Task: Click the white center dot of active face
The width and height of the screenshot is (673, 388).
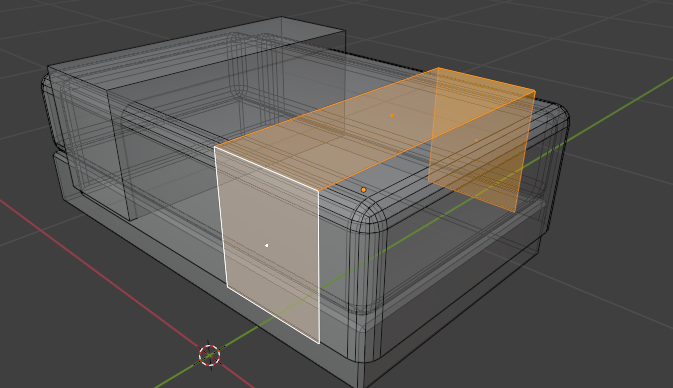Action: [267, 246]
